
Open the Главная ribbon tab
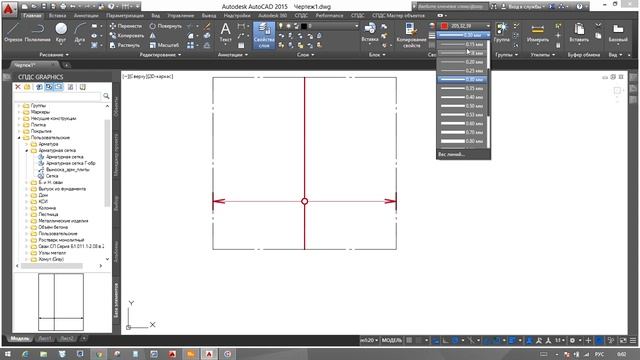(32, 16)
